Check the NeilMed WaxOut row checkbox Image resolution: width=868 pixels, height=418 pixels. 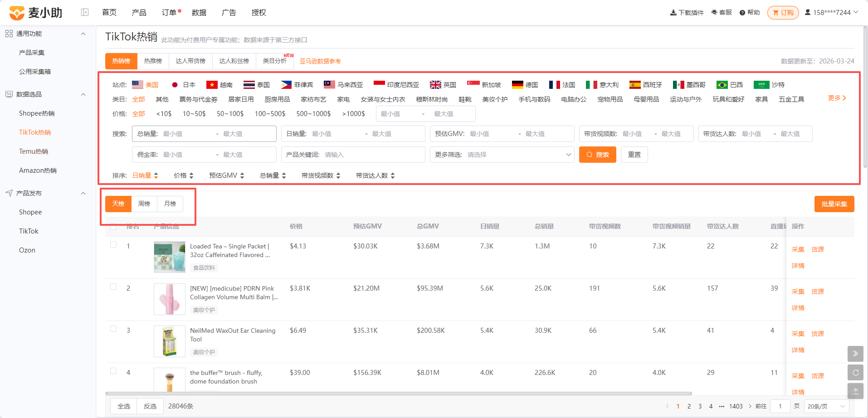click(x=113, y=329)
